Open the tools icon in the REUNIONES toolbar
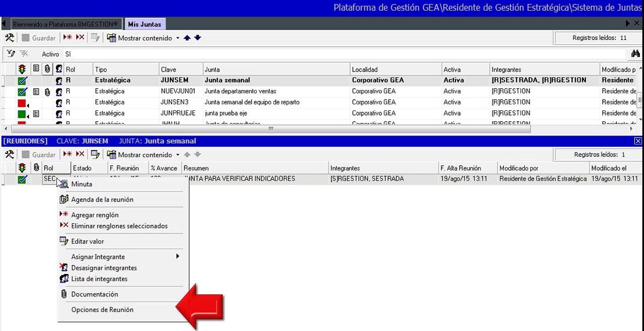Viewport: 644px width, 331px height. tap(9, 154)
